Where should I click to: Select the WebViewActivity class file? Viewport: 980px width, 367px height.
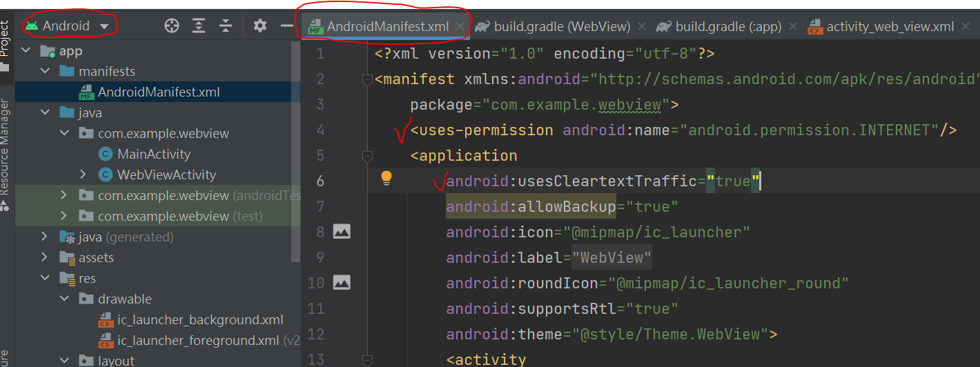166,175
